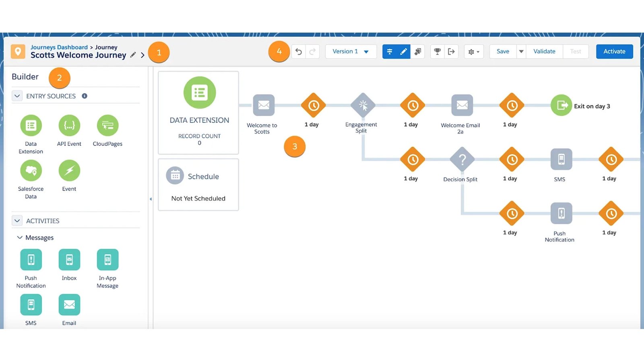644x362 pixels.
Task: Expand journey details chevron next to title
Action: 142,55
